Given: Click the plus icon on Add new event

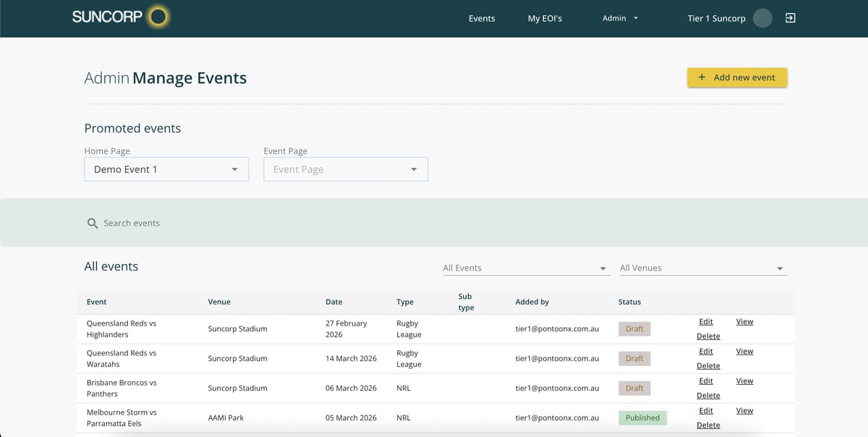Looking at the screenshot, I should click(702, 77).
